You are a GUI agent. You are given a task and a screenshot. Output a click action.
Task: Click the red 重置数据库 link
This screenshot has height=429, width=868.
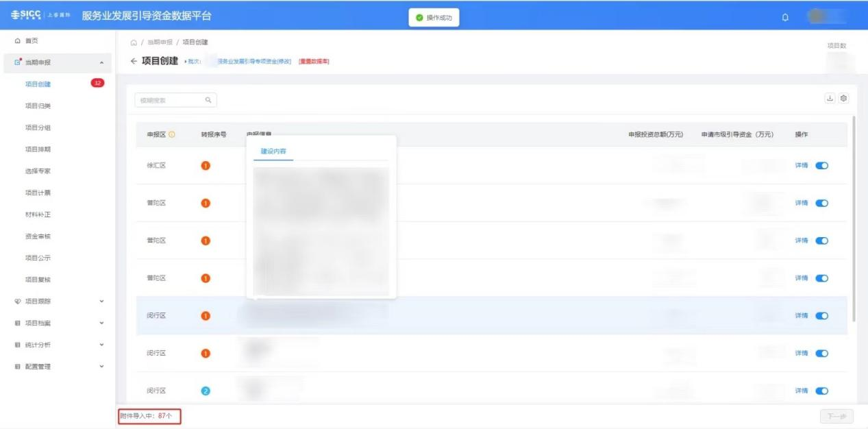pos(314,62)
